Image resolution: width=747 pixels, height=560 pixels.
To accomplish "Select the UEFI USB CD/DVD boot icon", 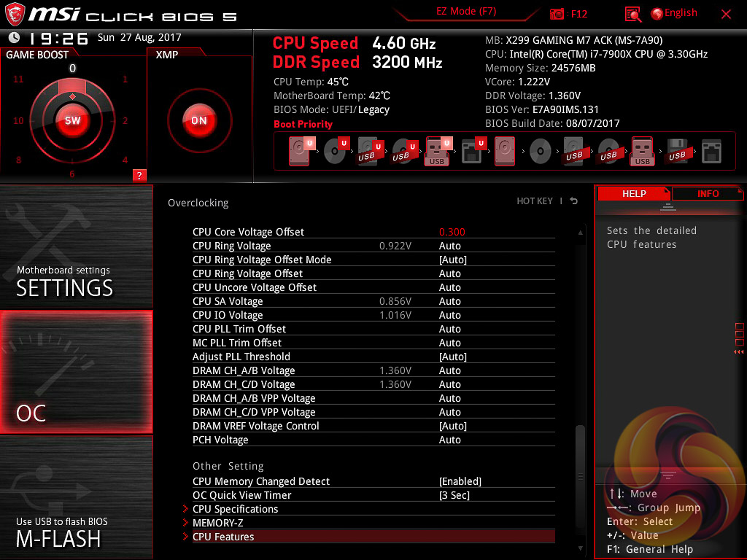I will 405,151.
